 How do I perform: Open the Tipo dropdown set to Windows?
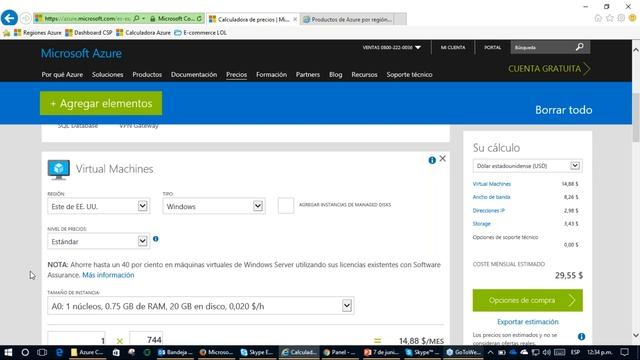click(x=213, y=206)
